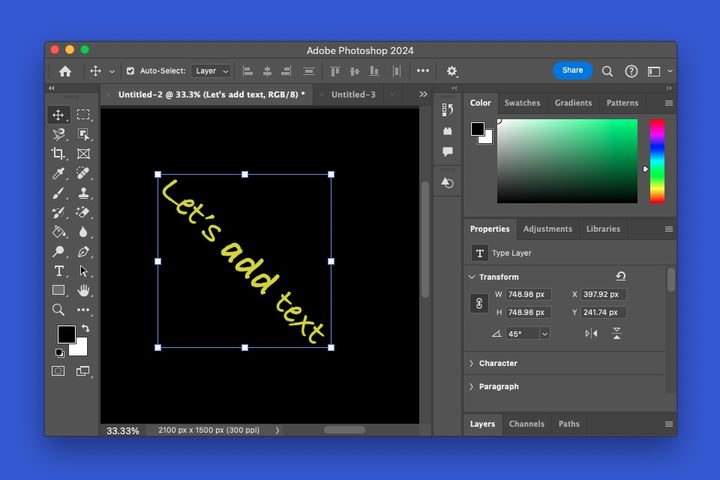
Task: Select the Rectangular Marquee tool
Action: pyautogui.click(x=83, y=114)
